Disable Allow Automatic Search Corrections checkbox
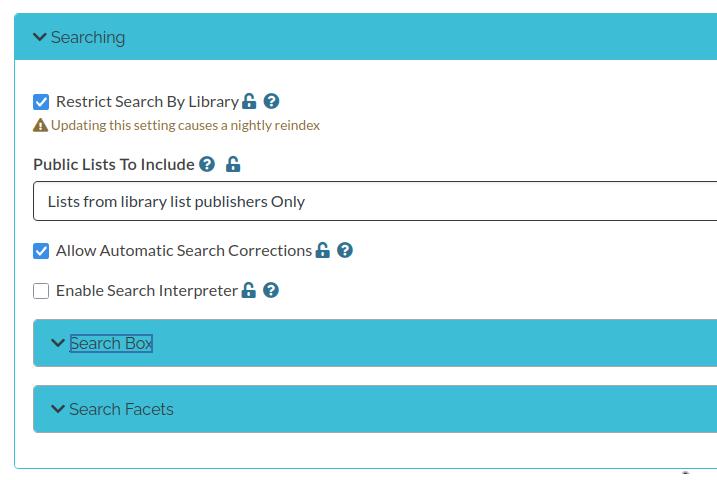Viewport: 717px width, 480px height. [41, 251]
